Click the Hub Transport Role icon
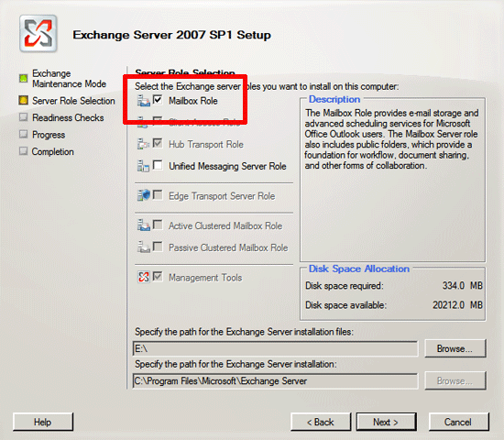The width and height of the screenshot is (504, 440). [144, 144]
